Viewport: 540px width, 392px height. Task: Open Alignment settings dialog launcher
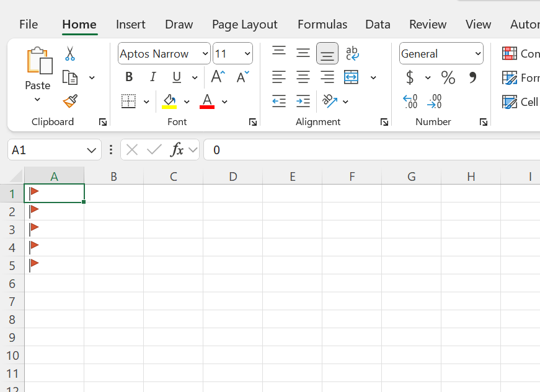[x=384, y=122]
